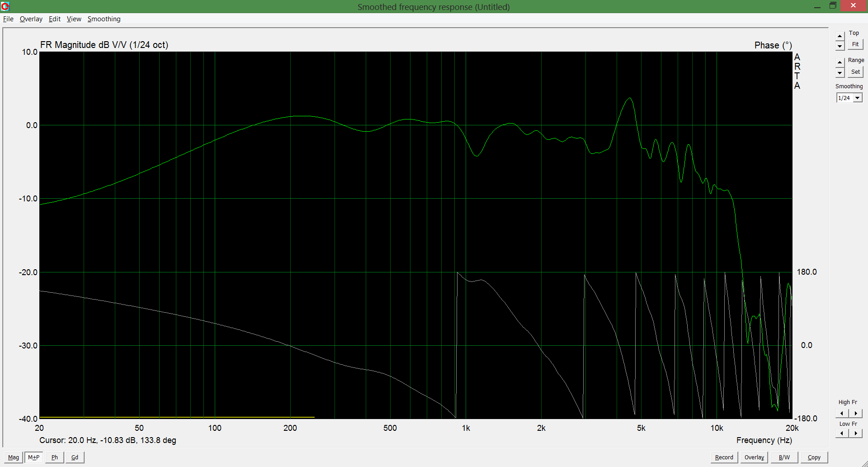Open the 1/24 smoothing dropdown
Viewport: 868px width, 467px height.
tap(857, 98)
